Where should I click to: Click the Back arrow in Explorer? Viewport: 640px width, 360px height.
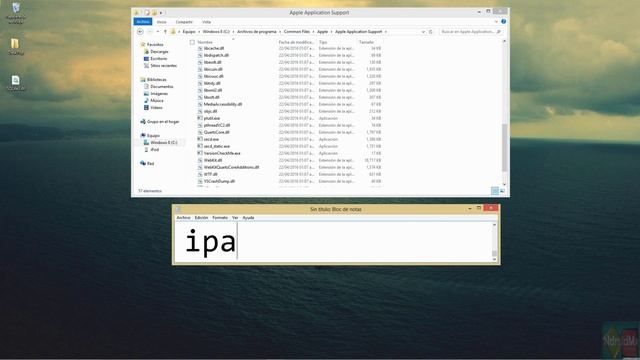tap(140, 31)
